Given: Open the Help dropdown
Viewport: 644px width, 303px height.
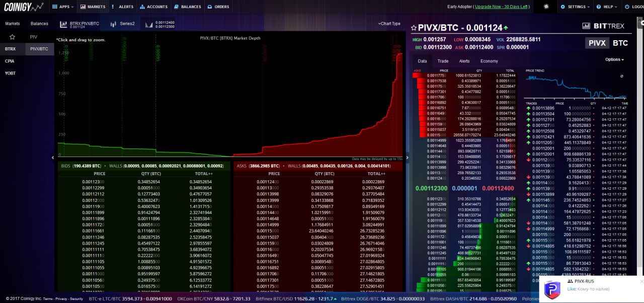Looking at the screenshot, I should tap(607, 7).
